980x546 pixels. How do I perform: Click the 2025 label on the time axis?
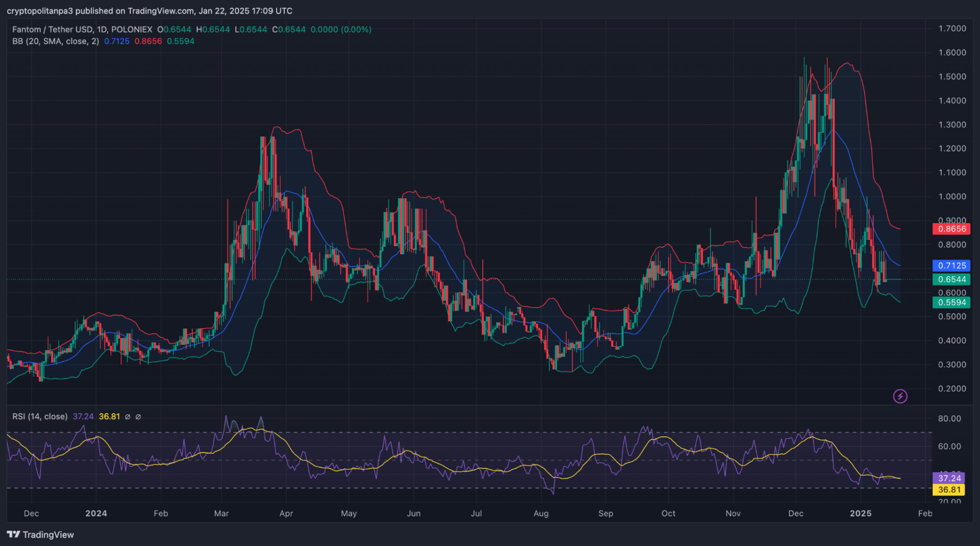pyautogui.click(x=861, y=513)
